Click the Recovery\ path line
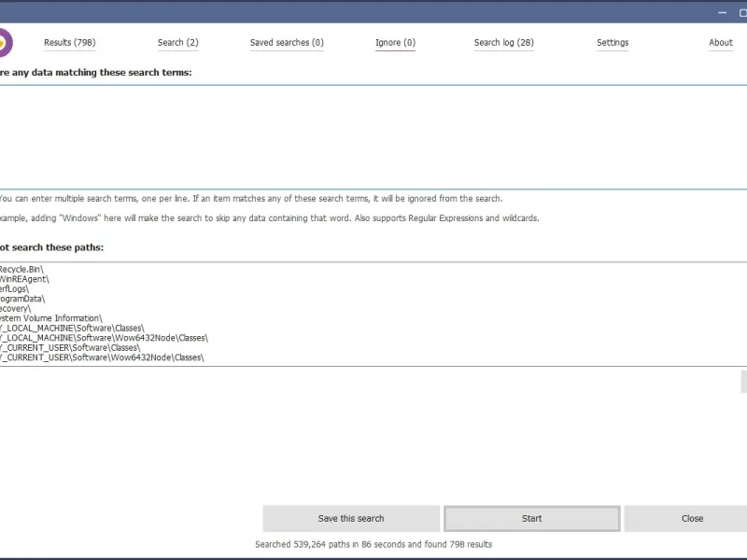This screenshot has width=747, height=560. tap(15, 309)
